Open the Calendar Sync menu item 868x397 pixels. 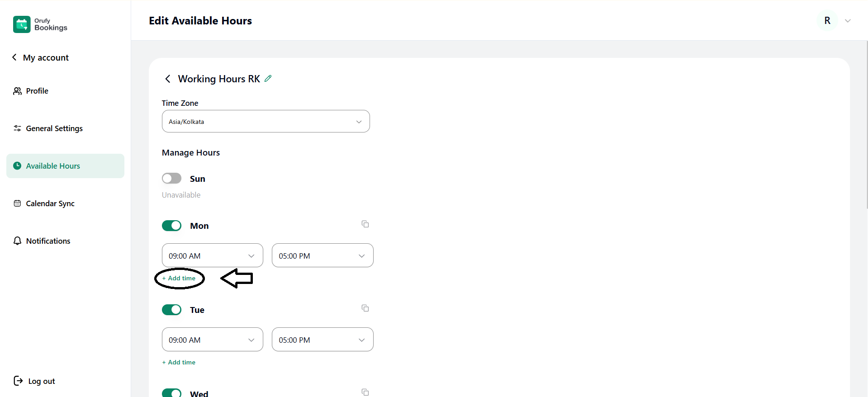point(50,203)
